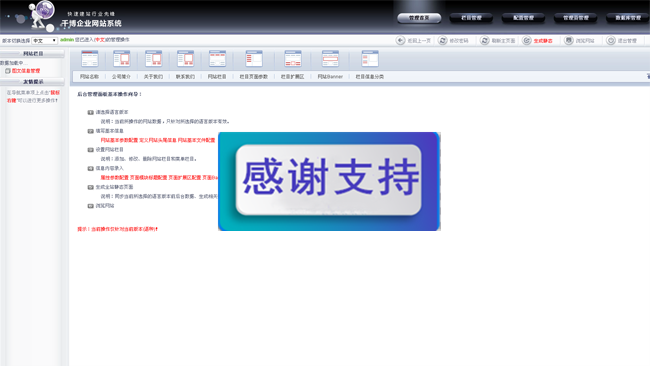The width and height of the screenshot is (650, 366).
Task: Switch to the 栏目管理 top tab
Action: (x=471, y=18)
